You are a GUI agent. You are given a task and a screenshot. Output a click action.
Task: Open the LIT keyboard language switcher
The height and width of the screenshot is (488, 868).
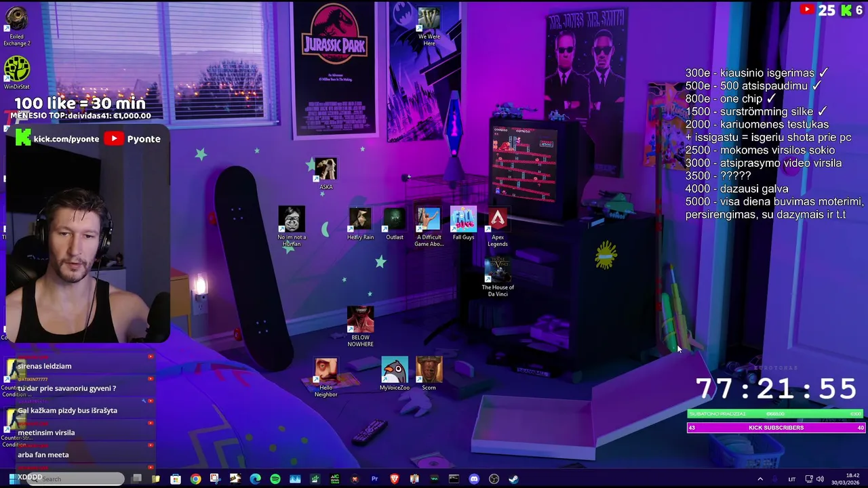pos(792,479)
